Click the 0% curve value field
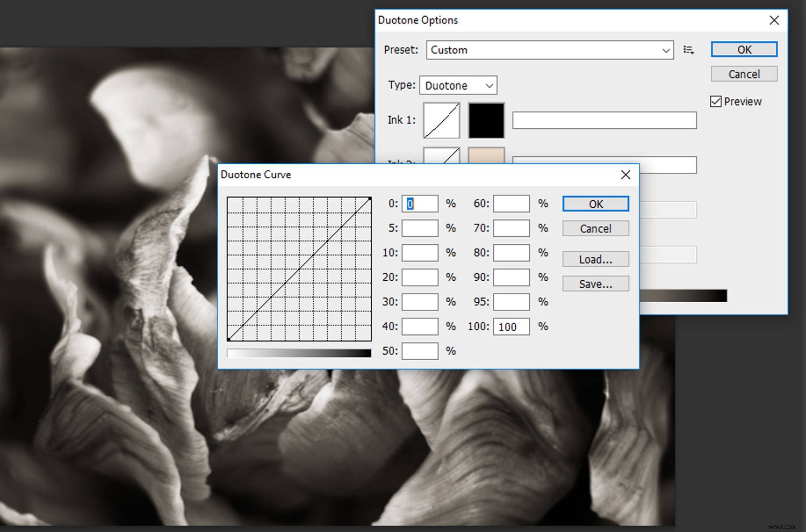The image size is (806, 532). (x=420, y=203)
